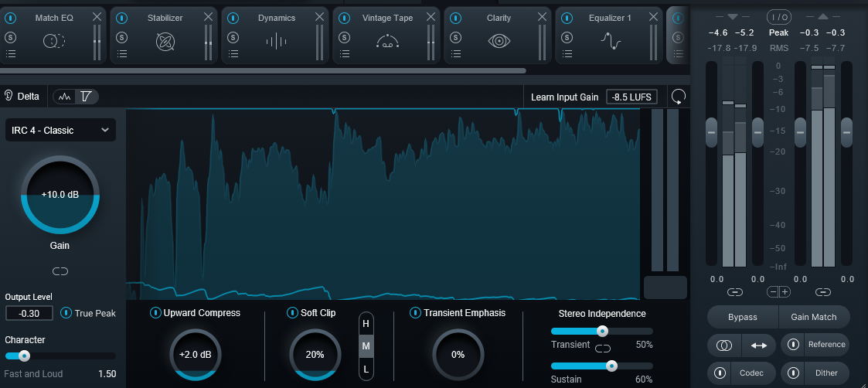Open the Codec panel button
868x388 pixels.
click(x=752, y=373)
